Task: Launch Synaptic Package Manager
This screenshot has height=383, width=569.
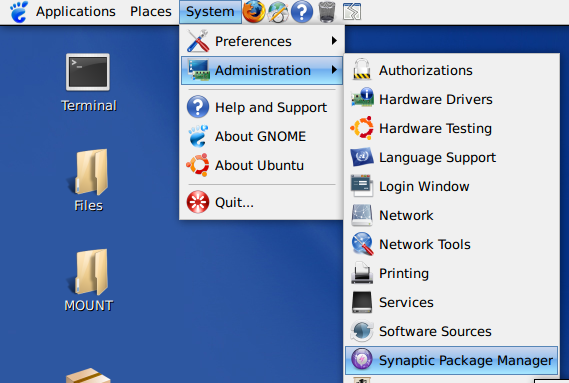Action: pos(451,360)
